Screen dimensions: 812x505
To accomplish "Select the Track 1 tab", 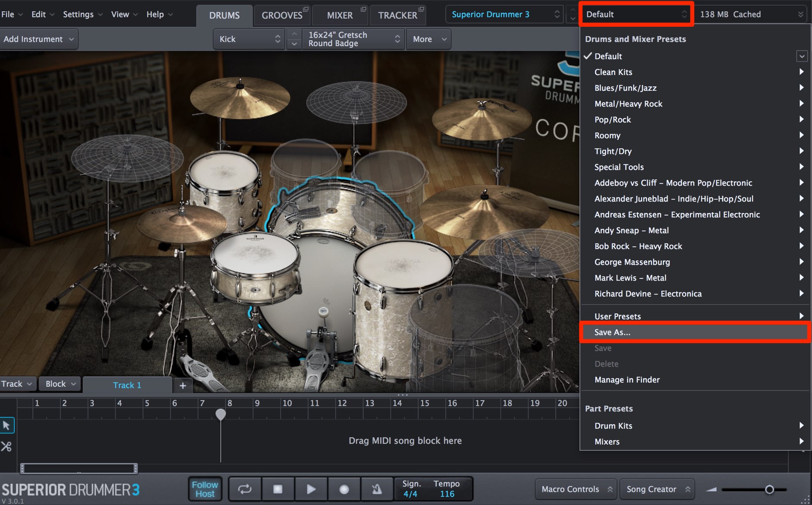I will [x=127, y=385].
